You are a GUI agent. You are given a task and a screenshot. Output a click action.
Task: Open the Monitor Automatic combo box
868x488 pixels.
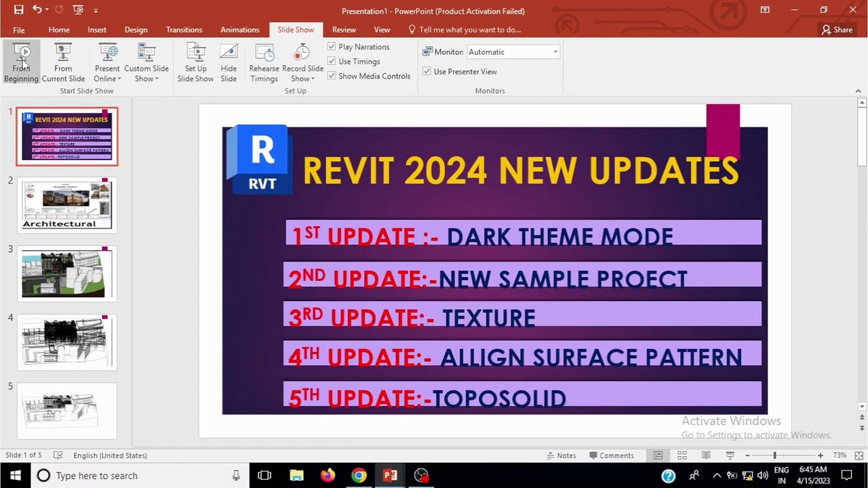pyautogui.click(x=513, y=52)
